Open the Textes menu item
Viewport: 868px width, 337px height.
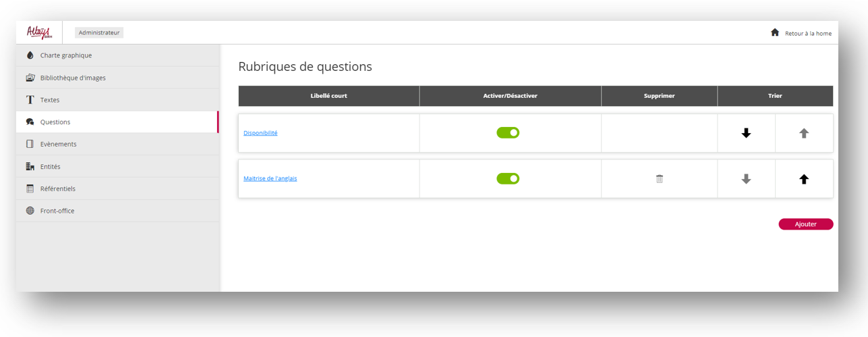coord(50,100)
